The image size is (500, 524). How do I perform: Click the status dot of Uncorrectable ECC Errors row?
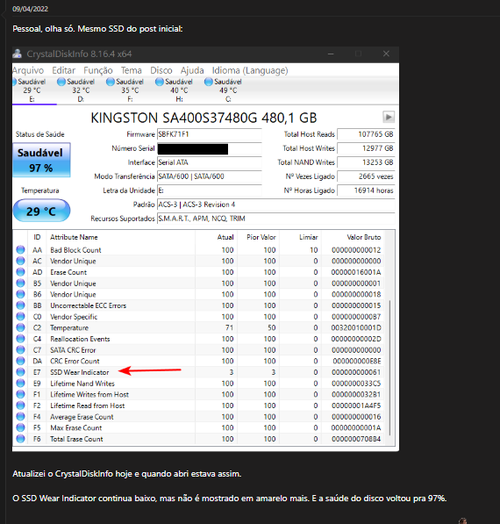(x=20, y=305)
